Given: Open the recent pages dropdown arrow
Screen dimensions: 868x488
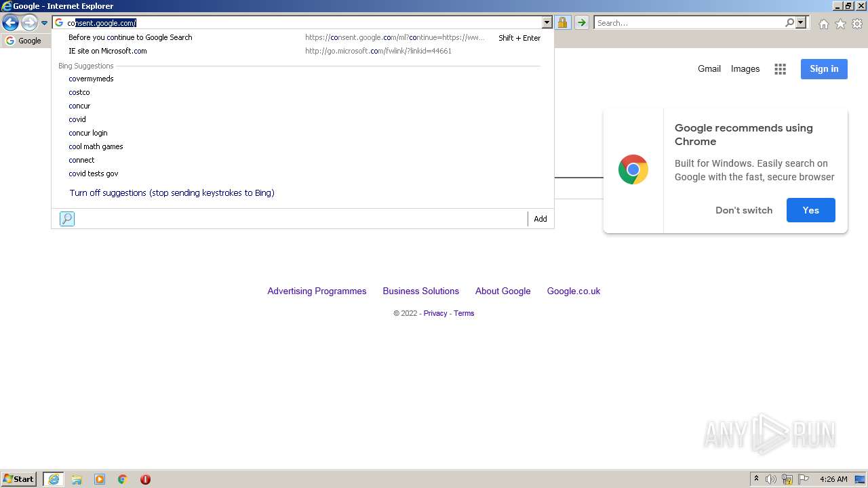Looking at the screenshot, I should [44, 23].
